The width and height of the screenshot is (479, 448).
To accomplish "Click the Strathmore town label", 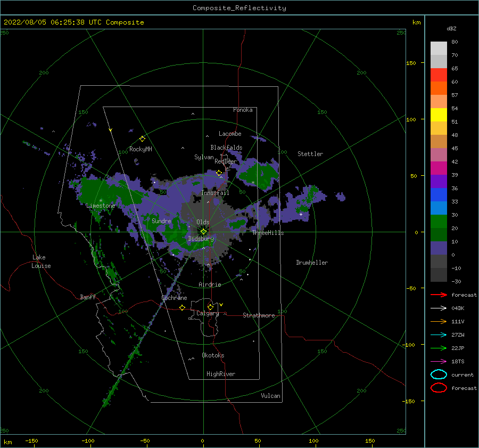I will click(259, 315).
